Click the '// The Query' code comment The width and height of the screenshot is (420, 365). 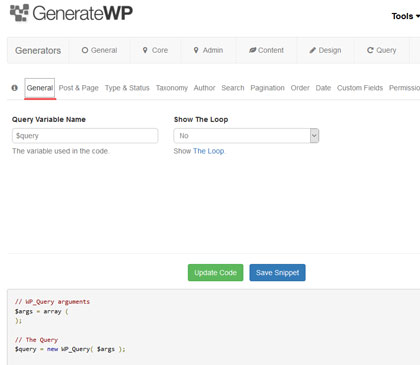coord(36,340)
